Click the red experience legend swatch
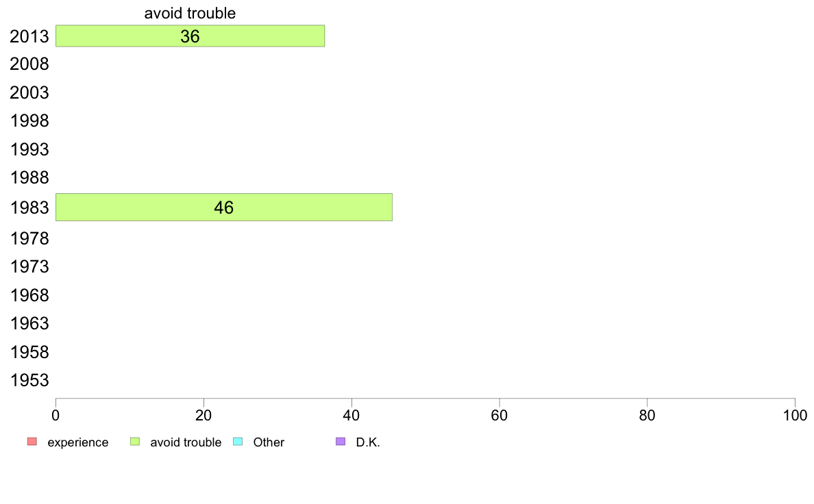This screenshot has width=814, height=504. [32, 442]
